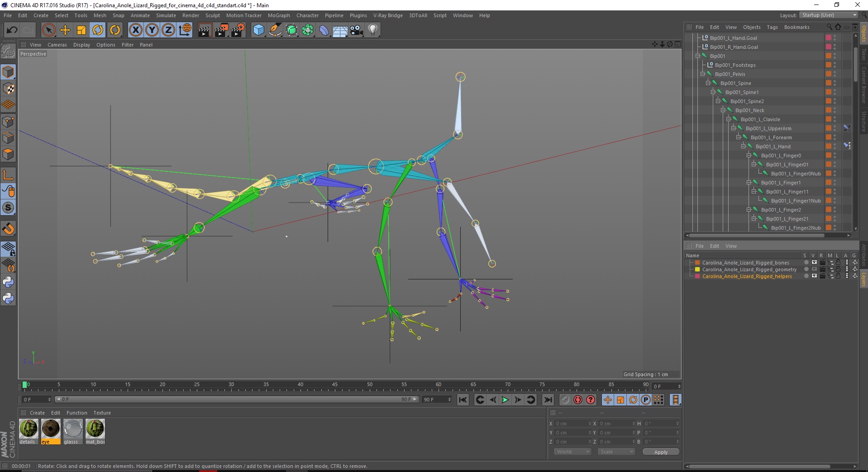Click Make Editable icon in left toolbar
868x472 pixels.
pyautogui.click(x=8, y=52)
